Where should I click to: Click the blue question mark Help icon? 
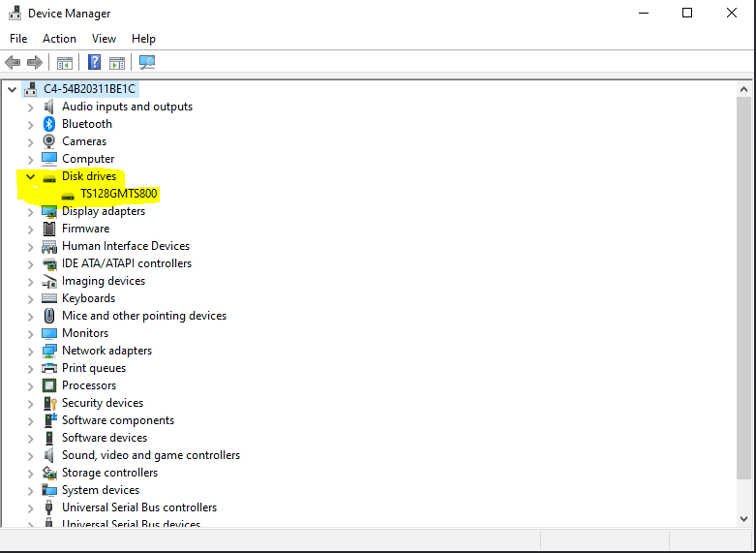pyautogui.click(x=95, y=62)
